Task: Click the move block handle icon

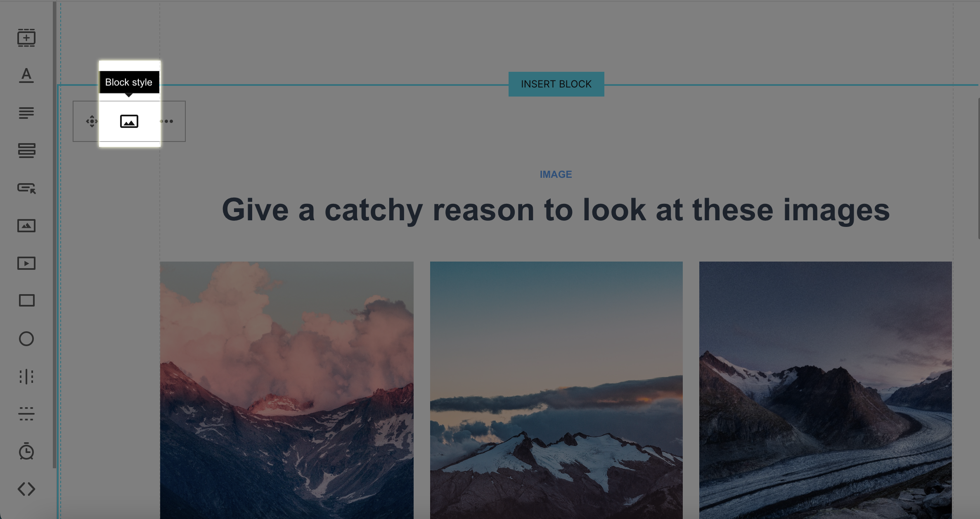Action: click(x=92, y=121)
